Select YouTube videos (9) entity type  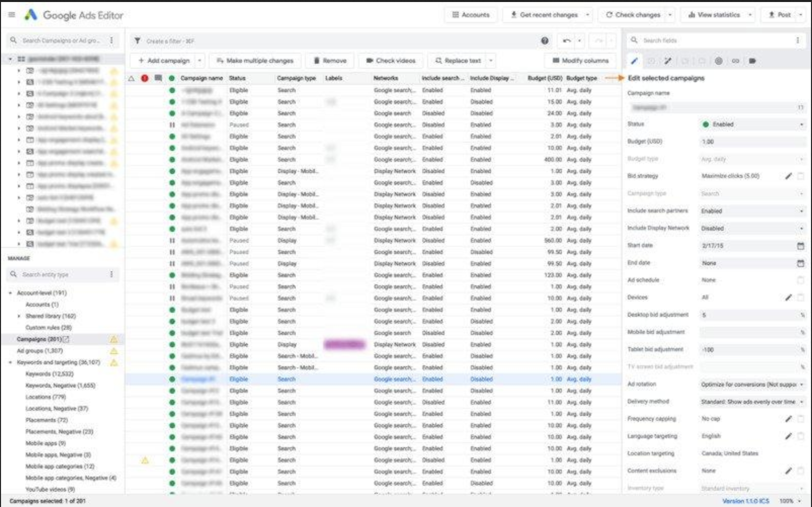[50, 489]
